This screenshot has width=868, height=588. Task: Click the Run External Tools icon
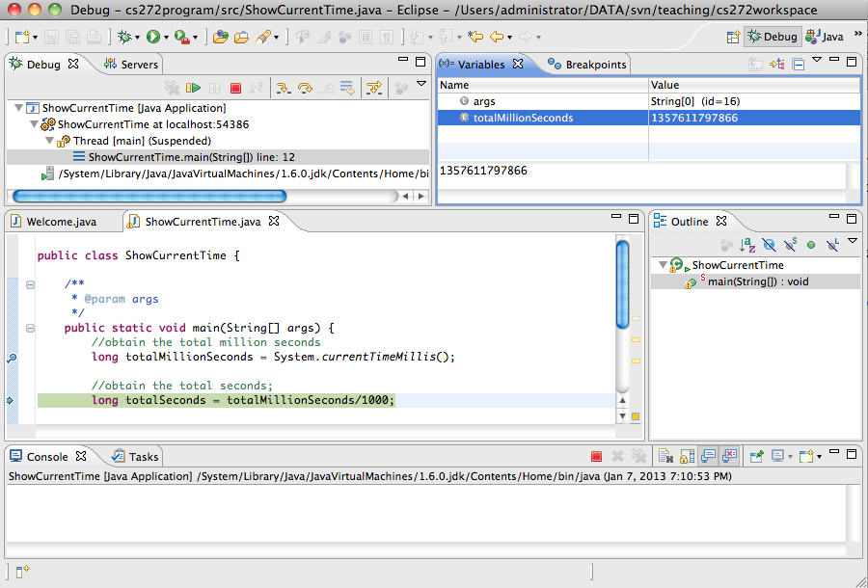pyautogui.click(x=181, y=37)
